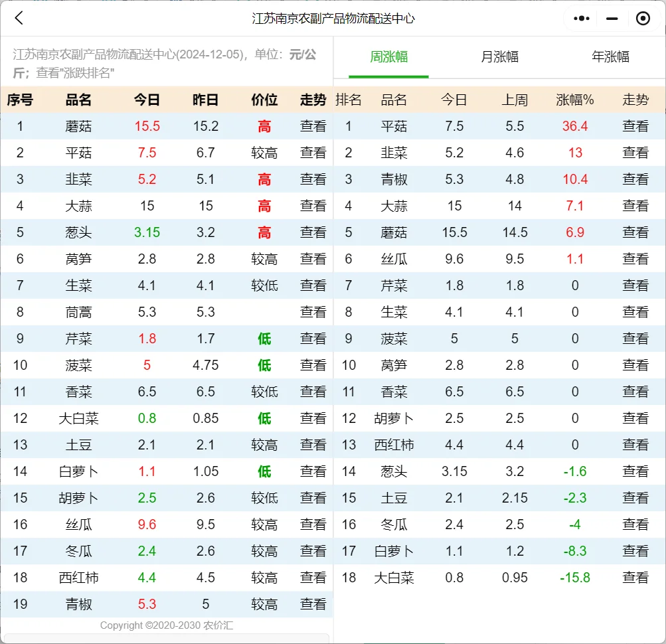
Task: View trend 查看 for 西红柿 in left table
Action: pos(313,578)
